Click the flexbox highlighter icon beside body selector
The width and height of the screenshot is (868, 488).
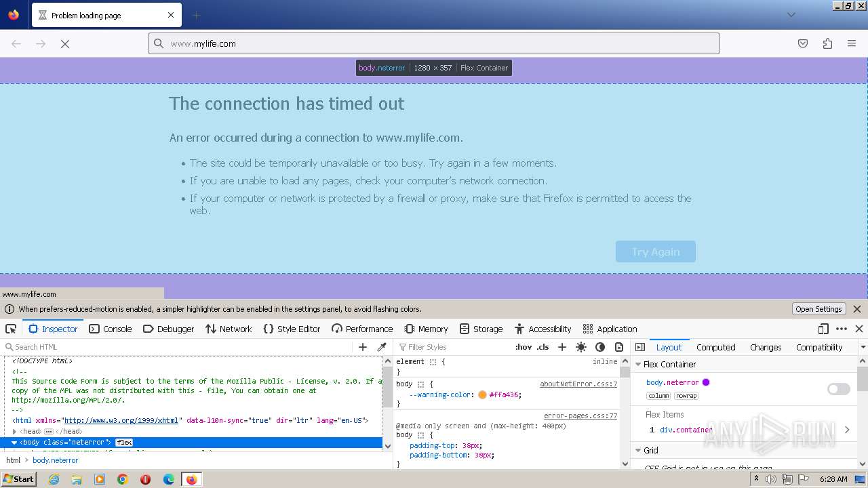tap(421, 384)
